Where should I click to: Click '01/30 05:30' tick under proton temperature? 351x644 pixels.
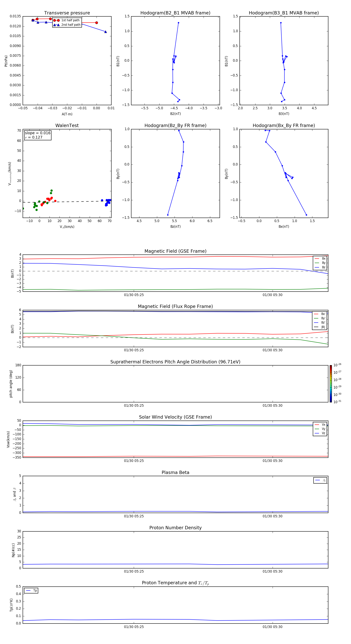(x=273, y=627)
